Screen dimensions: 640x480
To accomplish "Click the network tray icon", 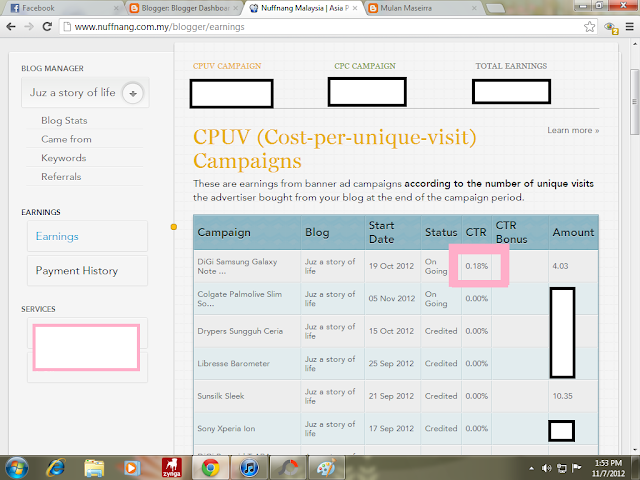I will (562, 468).
